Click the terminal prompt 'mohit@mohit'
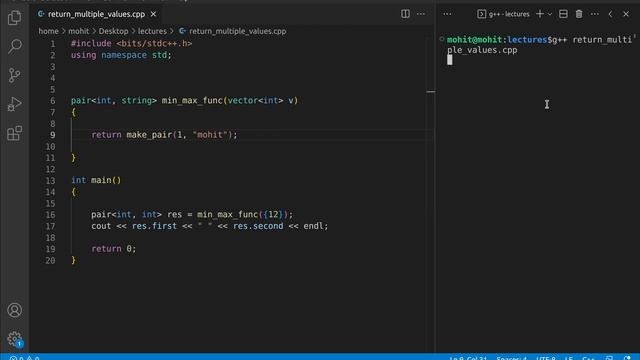 coord(474,40)
